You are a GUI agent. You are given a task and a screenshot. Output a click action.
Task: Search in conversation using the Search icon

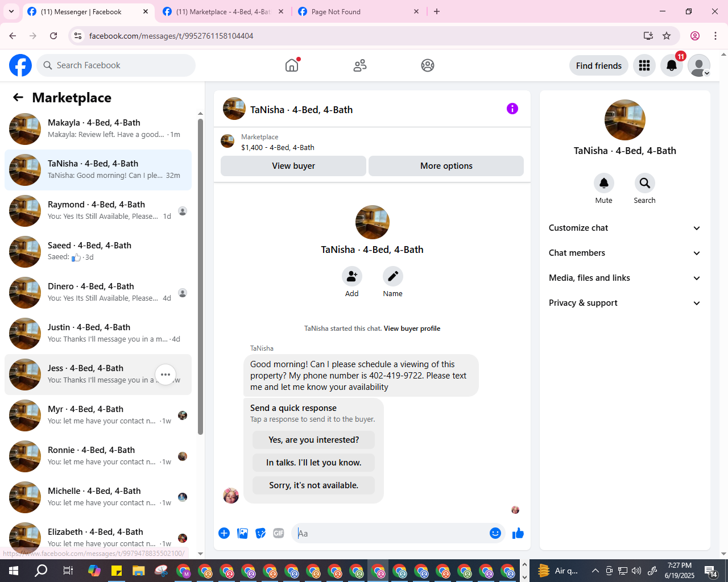tap(644, 183)
